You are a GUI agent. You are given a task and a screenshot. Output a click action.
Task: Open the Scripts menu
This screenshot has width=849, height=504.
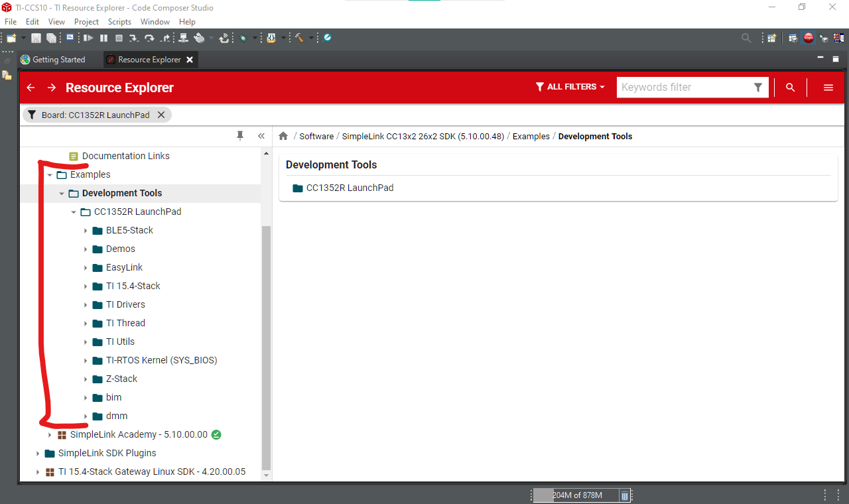tap(119, 22)
